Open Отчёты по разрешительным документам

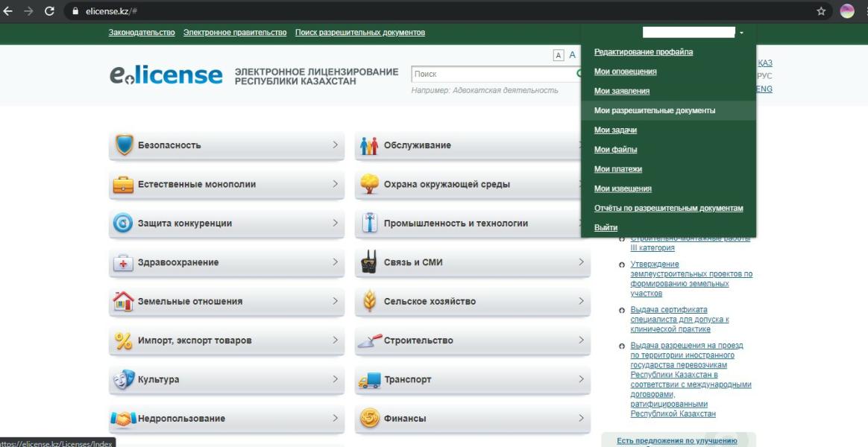pos(668,208)
